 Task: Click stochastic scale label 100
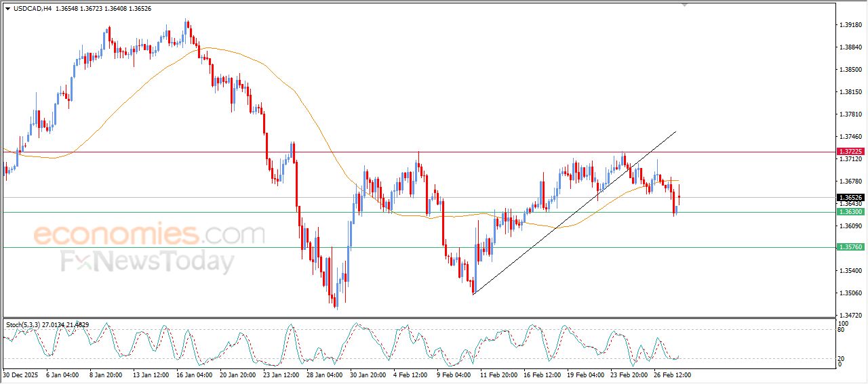pos(843,324)
